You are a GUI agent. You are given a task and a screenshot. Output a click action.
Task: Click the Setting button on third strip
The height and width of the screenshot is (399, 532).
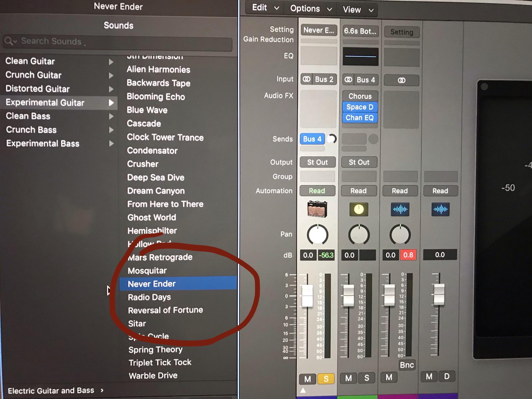(402, 32)
